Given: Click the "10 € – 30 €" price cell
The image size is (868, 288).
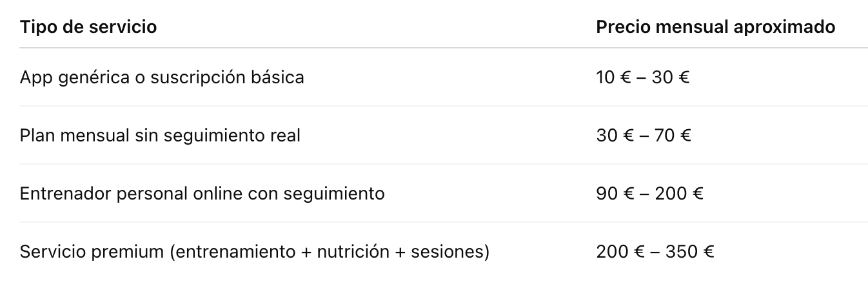Looking at the screenshot, I should [643, 77].
